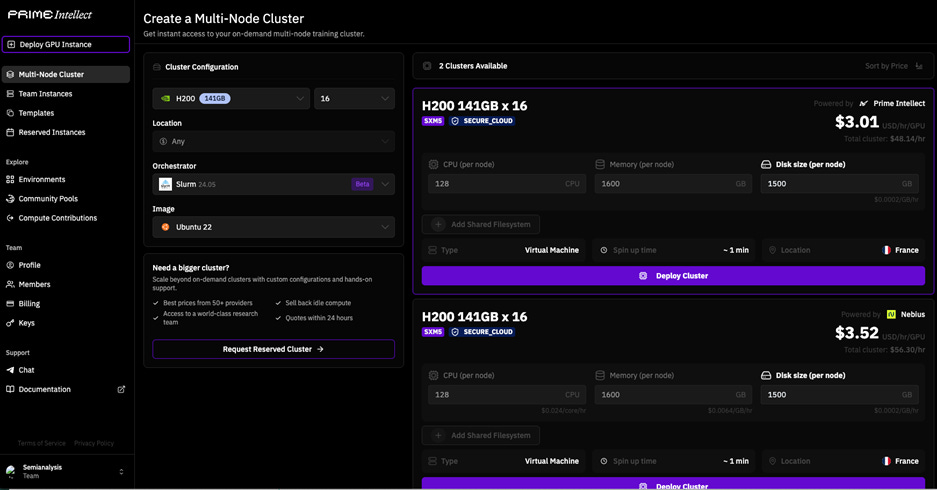Click the external link icon beside Documentation
The height and width of the screenshot is (490, 937).
(x=121, y=389)
